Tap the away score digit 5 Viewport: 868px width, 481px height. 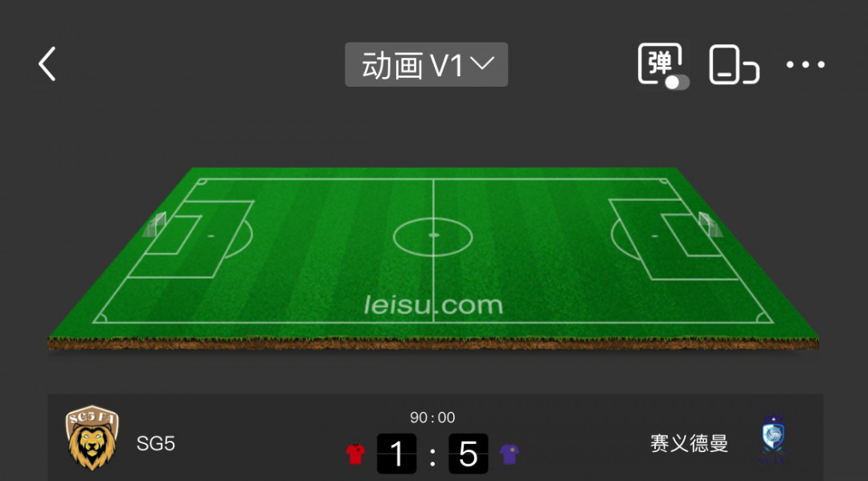click(469, 454)
